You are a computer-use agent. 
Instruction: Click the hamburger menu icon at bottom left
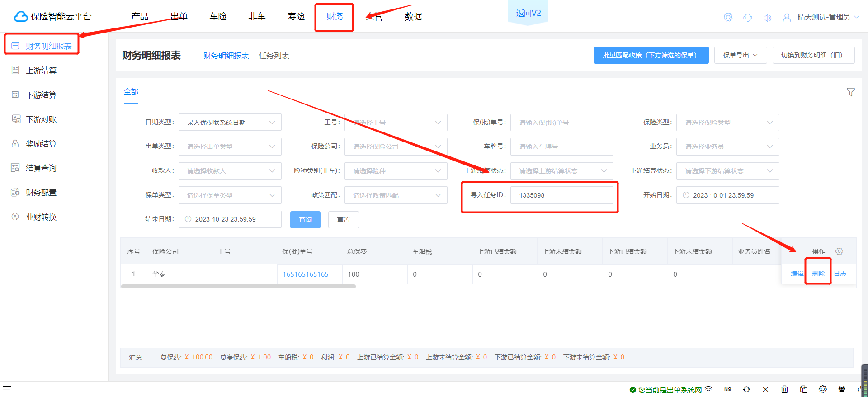coord(7,389)
